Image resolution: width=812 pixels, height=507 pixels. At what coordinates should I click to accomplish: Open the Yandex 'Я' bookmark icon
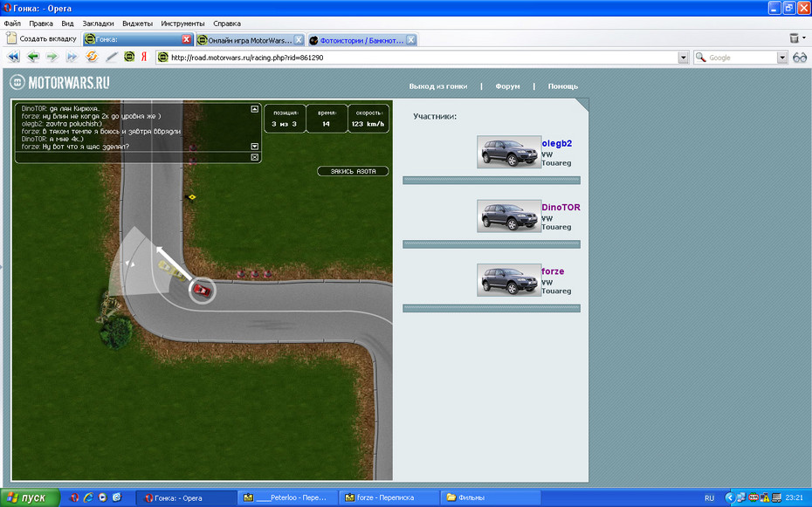coord(144,57)
